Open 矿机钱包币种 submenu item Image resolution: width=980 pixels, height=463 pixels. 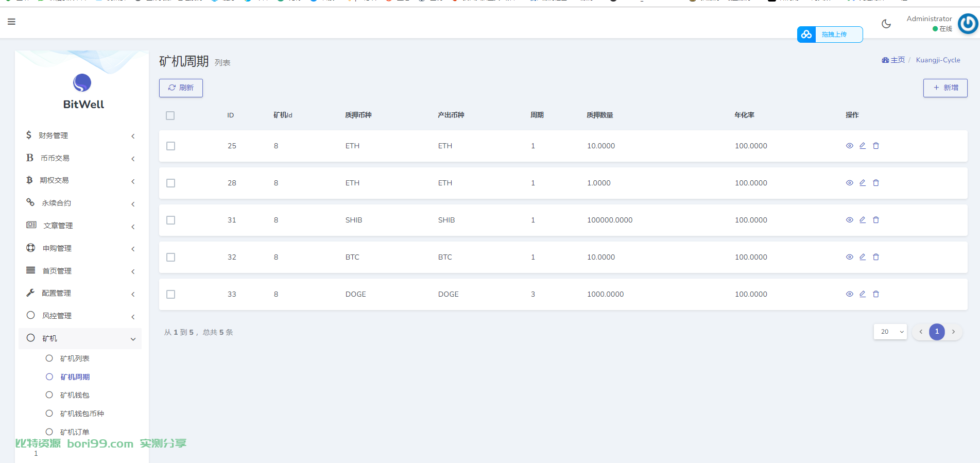[82, 414]
